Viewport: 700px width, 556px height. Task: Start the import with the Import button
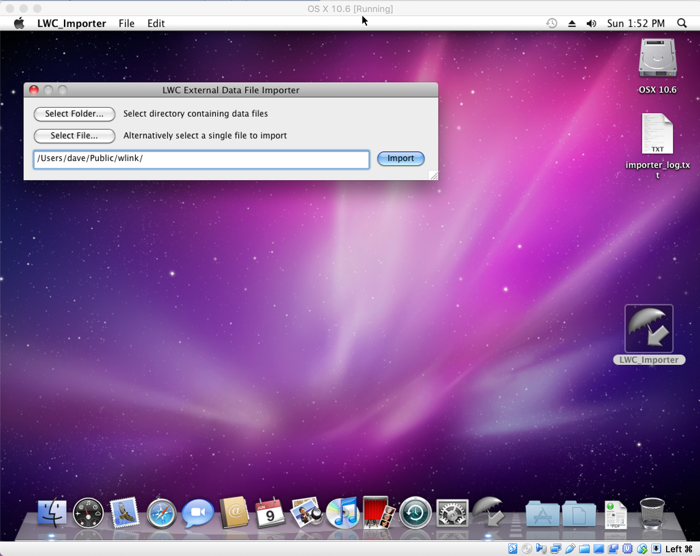pyautogui.click(x=400, y=159)
